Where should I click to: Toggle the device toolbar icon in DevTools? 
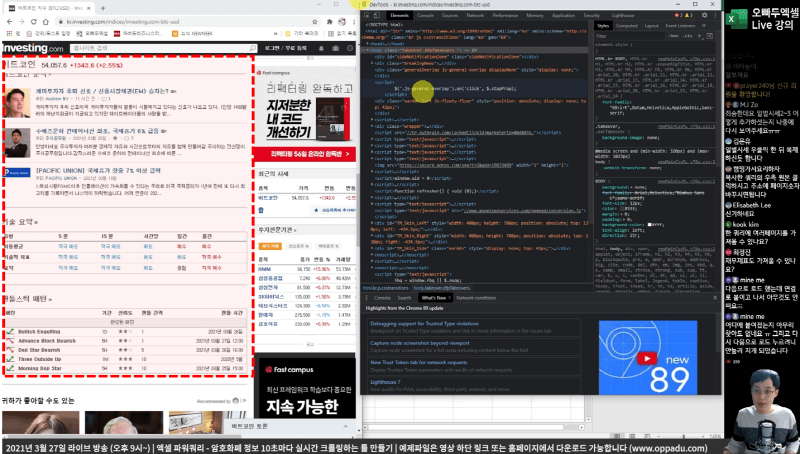click(378, 17)
